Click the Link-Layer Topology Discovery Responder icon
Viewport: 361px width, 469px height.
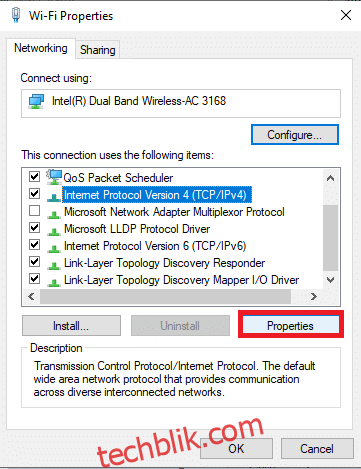(x=54, y=265)
